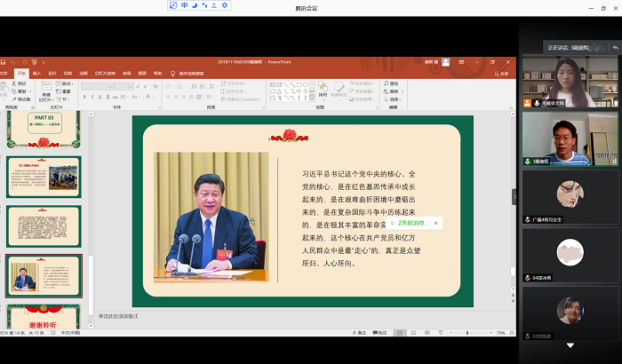Screen dimensions: 622x364
Task: Toggle italic text formatting
Action: click(92, 96)
